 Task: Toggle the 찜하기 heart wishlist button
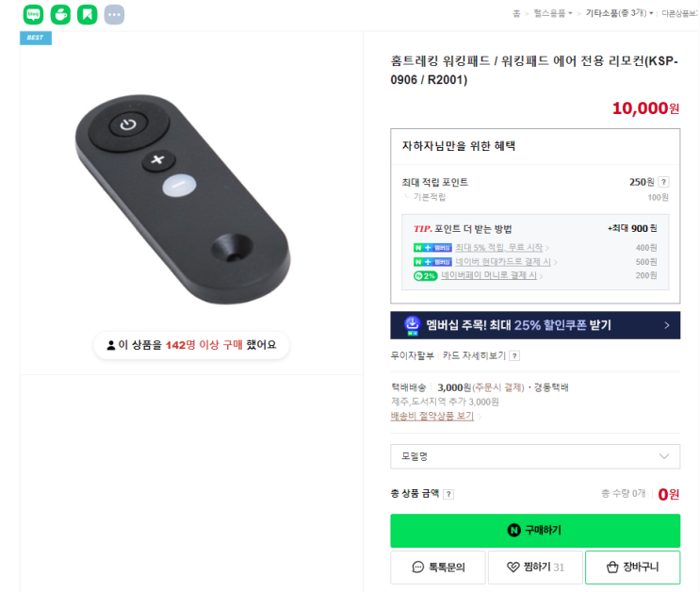tap(534, 567)
